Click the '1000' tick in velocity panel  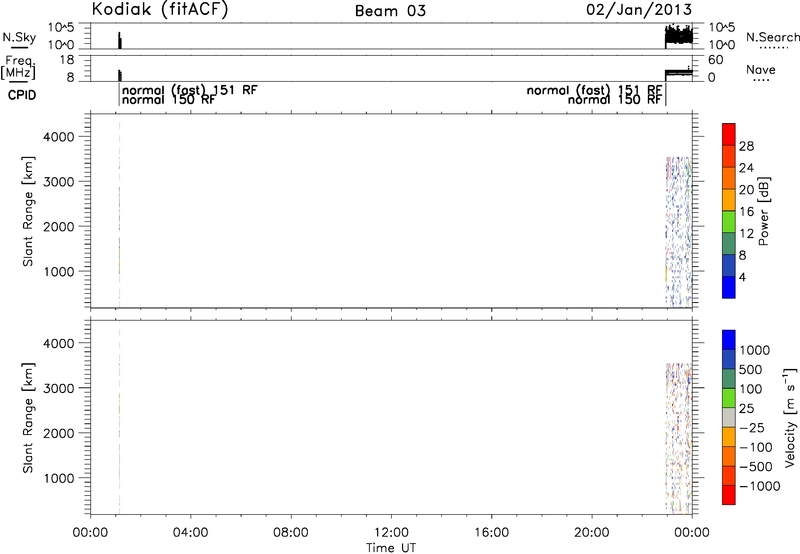point(58,478)
